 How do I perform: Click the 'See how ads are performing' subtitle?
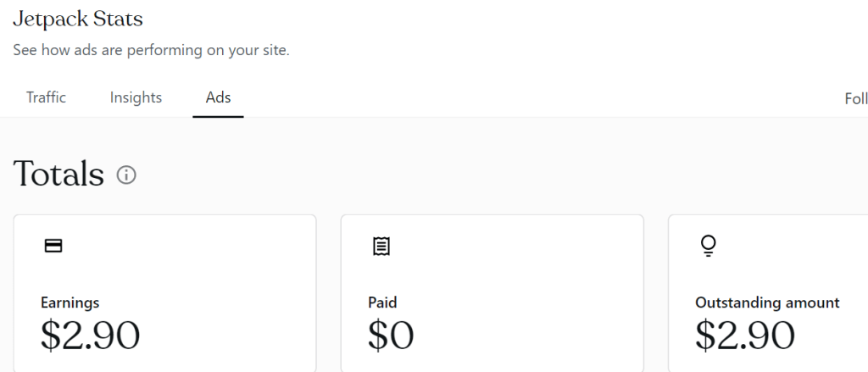[151, 51]
